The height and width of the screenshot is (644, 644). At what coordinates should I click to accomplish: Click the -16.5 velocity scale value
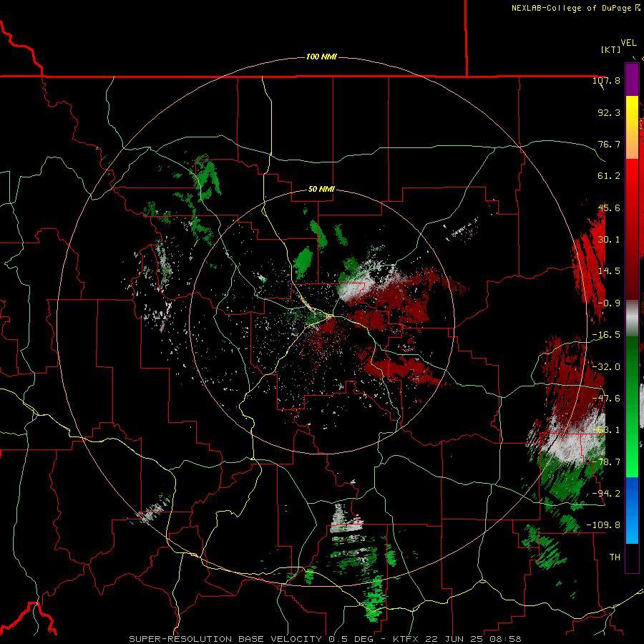point(606,335)
